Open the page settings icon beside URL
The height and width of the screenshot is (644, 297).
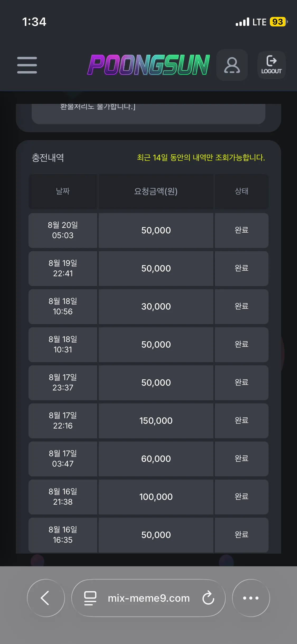[x=90, y=598]
